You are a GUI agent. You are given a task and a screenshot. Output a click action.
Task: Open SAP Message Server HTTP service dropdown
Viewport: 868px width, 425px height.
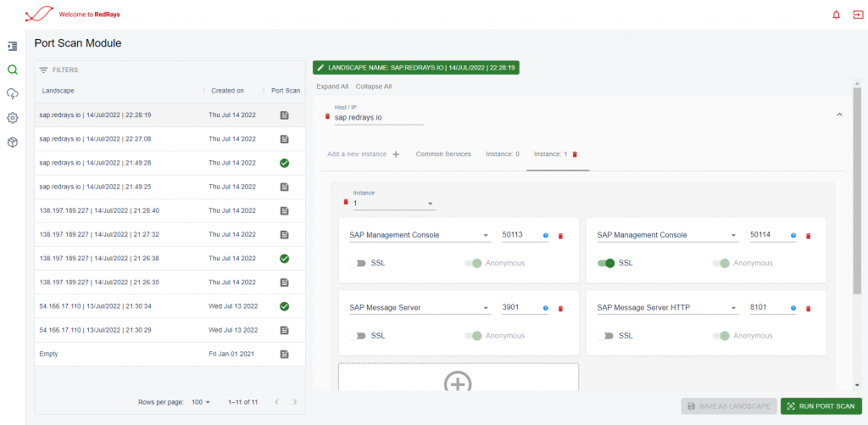668,308
